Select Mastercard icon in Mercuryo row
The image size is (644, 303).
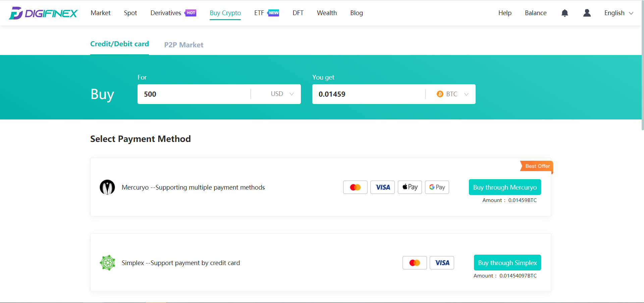click(355, 187)
